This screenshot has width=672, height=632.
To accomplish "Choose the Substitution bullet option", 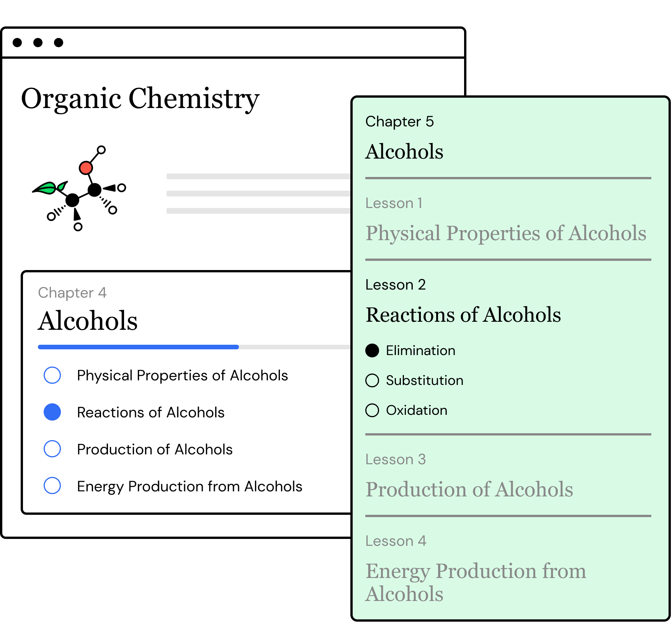I will [372, 380].
